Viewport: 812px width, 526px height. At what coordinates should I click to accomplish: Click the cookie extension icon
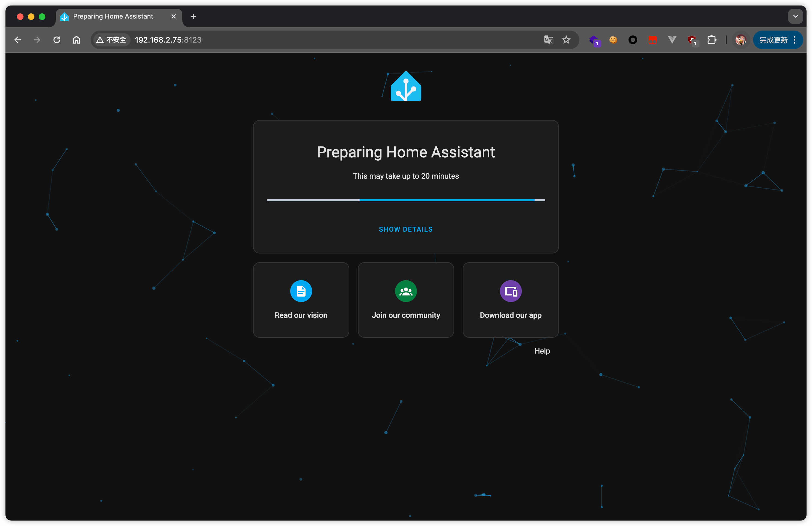coord(613,40)
